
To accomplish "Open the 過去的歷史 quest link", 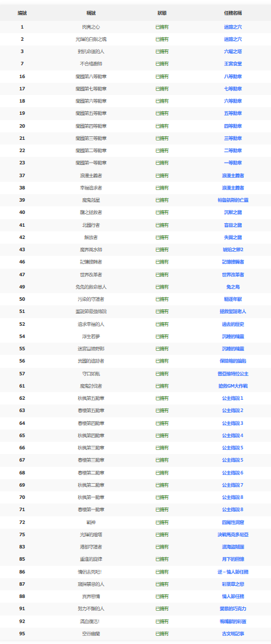I will [233, 323].
